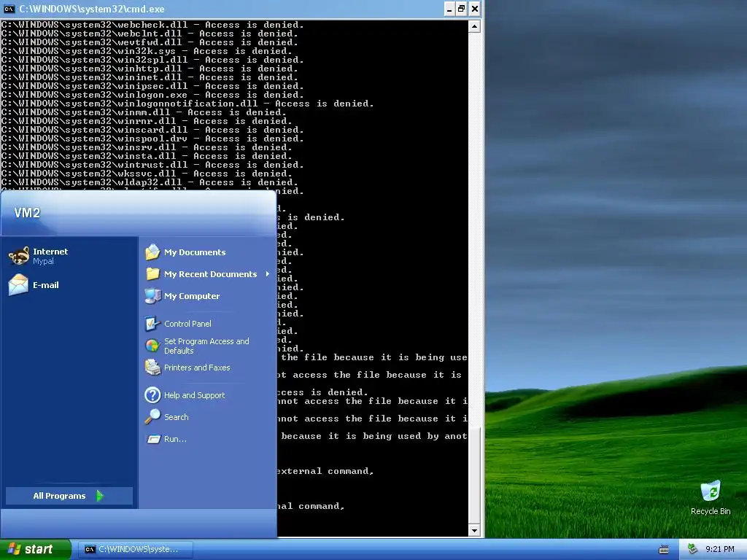Close the cmd.exe window
The width and height of the screenshot is (747, 560).
(474, 9)
